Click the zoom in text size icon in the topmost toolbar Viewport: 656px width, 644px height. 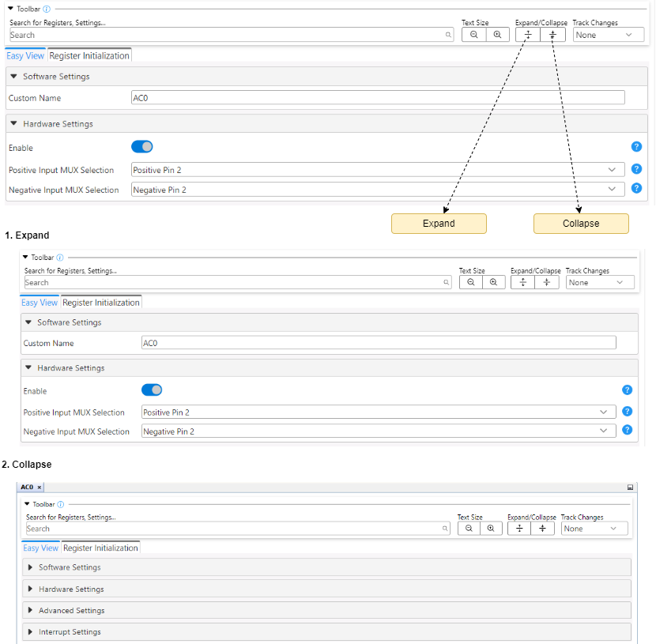click(497, 35)
